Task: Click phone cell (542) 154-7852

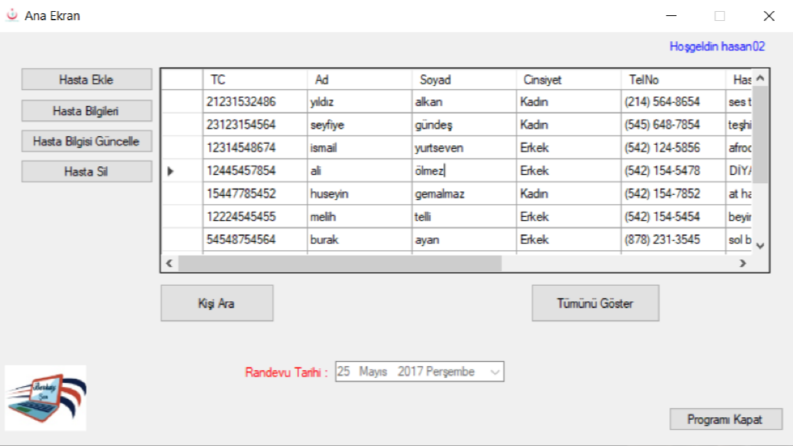Action: [x=673, y=194]
